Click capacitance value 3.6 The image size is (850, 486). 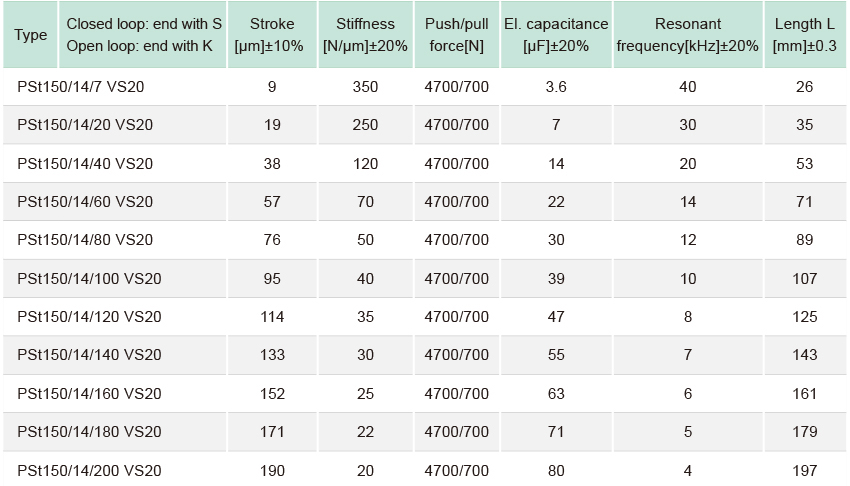556,87
